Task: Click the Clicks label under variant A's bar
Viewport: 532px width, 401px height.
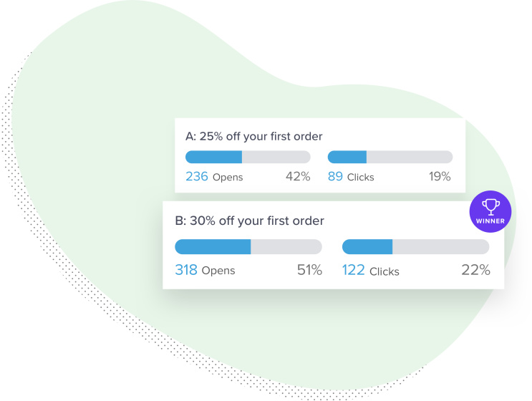Action: coord(361,178)
